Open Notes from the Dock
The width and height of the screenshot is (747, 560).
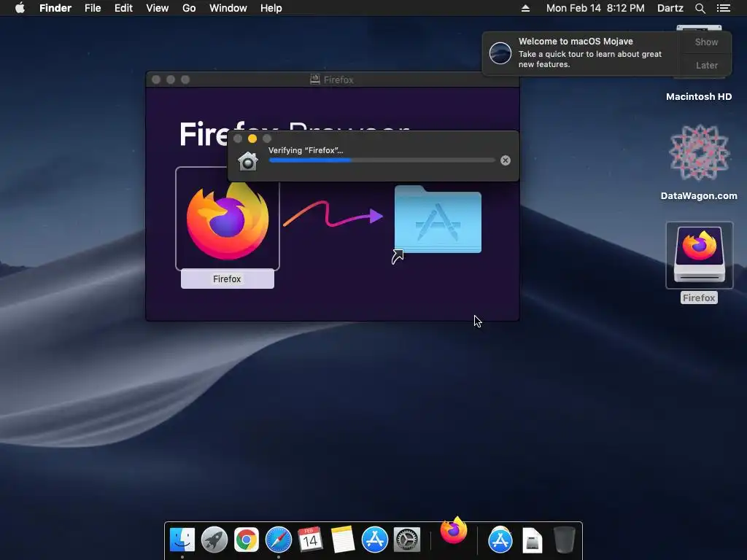click(343, 540)
